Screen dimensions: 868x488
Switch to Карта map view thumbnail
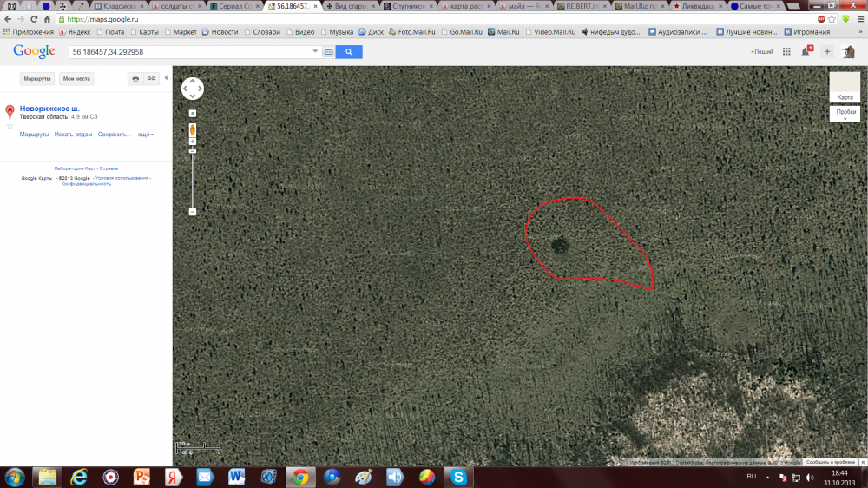click(845, 88)
